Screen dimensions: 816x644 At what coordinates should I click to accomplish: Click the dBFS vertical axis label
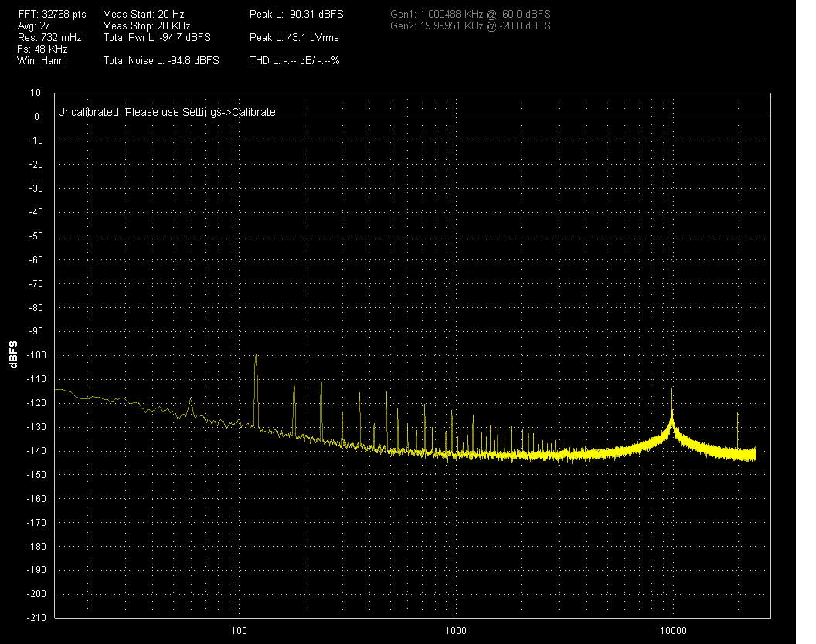coord(14,354)
